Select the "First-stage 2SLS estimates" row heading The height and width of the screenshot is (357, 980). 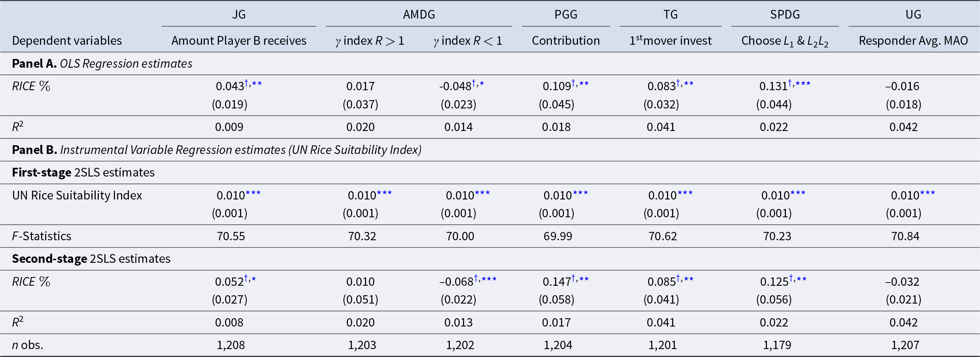point(83,173)
